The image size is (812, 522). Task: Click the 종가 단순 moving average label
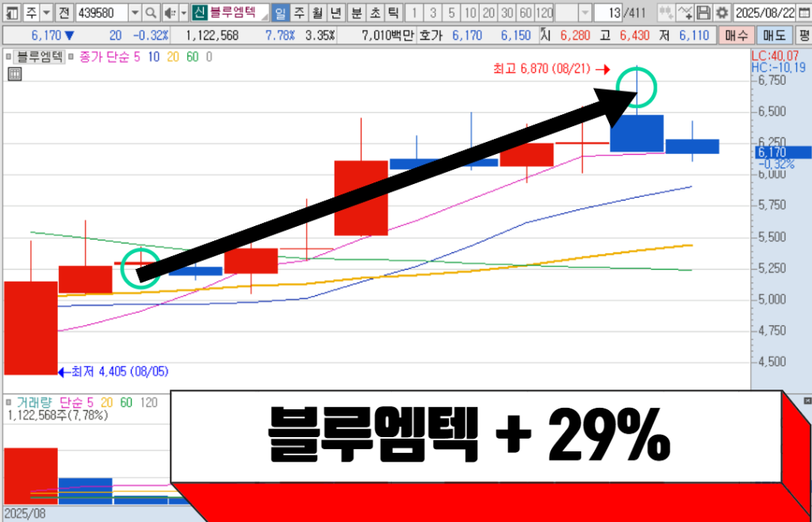104,57
